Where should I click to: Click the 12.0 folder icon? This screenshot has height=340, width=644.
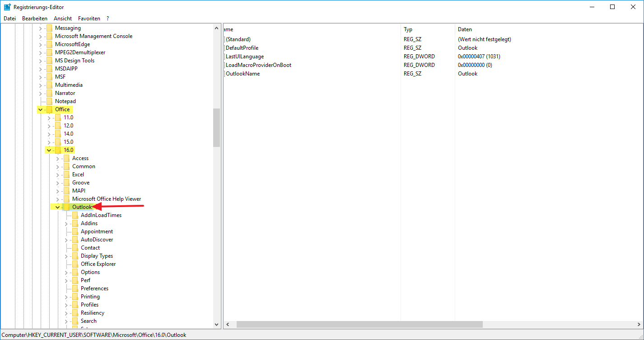(x=58, y=126)
